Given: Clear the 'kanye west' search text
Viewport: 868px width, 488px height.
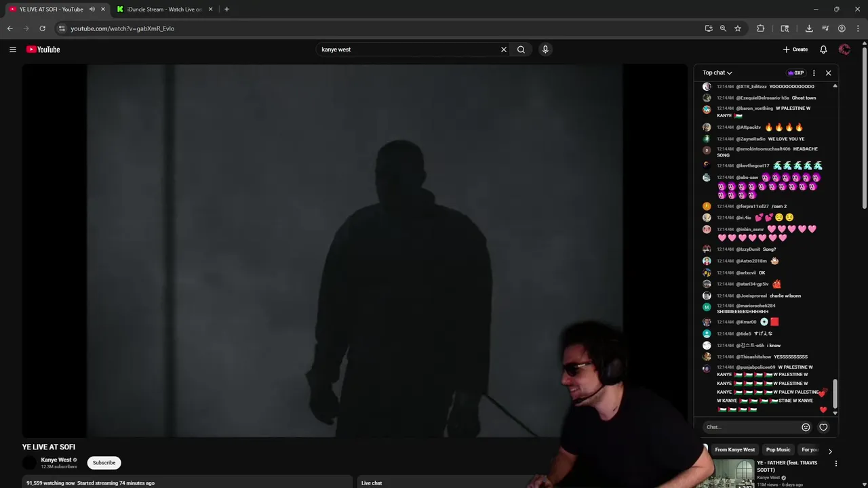Looking at the screenshot, I should 504,49.
